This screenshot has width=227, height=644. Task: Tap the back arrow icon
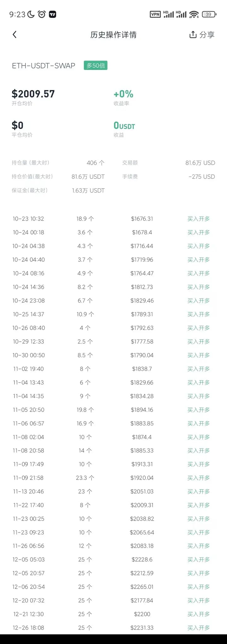pyautogui.click(x=15, y=35)
